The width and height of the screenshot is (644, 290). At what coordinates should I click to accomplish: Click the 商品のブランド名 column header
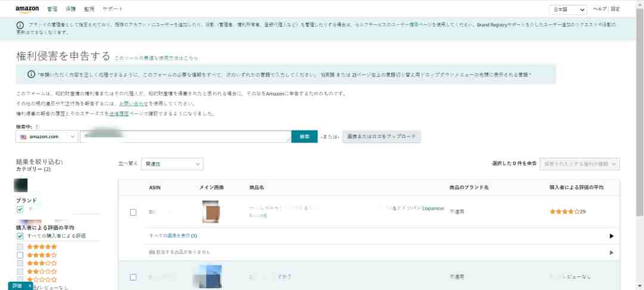click(469, 188)
